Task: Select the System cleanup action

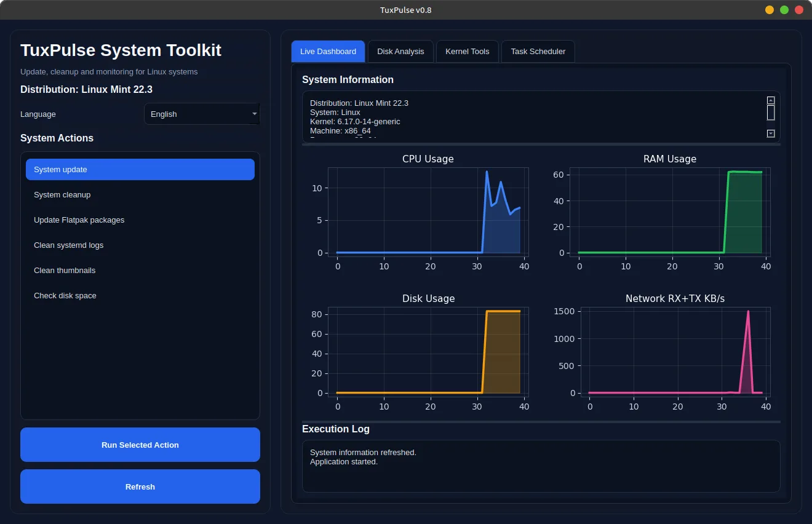Action: click(x=140, y=194)
